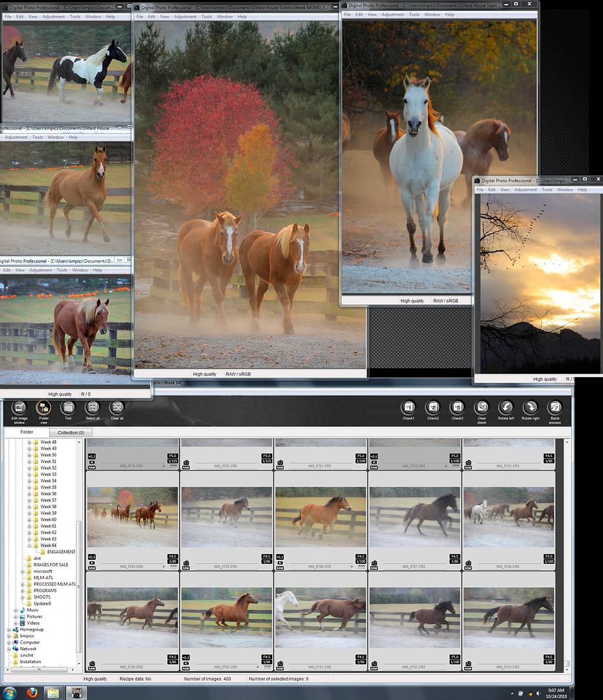Click 'RAW / sRGB' status in white horse window
603x700 pixels.
tap(445, 301)
